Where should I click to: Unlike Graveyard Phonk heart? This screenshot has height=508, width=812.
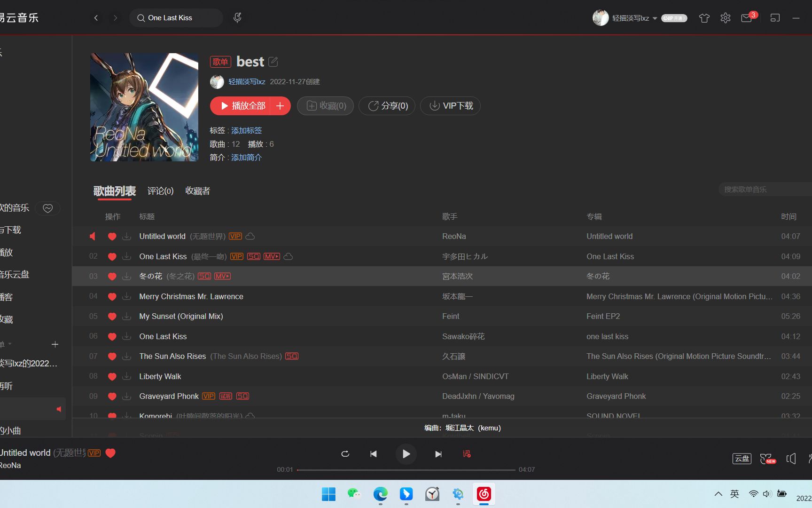tap(112, 397)
